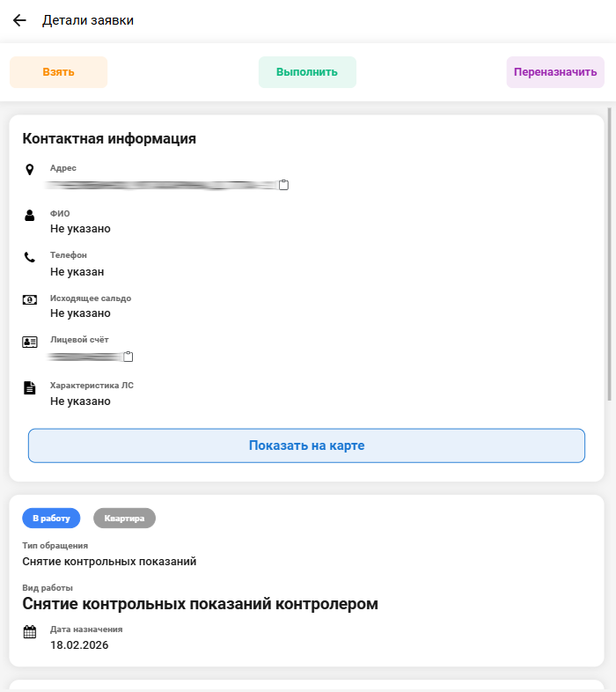Click the vertical scrollbar on the right
Viewport: 616px width, 692px height.
pos(610,255)
